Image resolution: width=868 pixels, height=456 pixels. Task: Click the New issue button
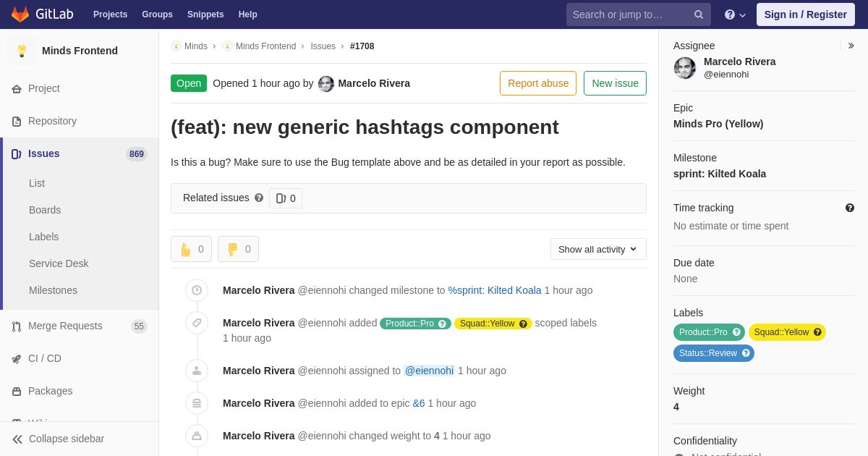(615, 83)
